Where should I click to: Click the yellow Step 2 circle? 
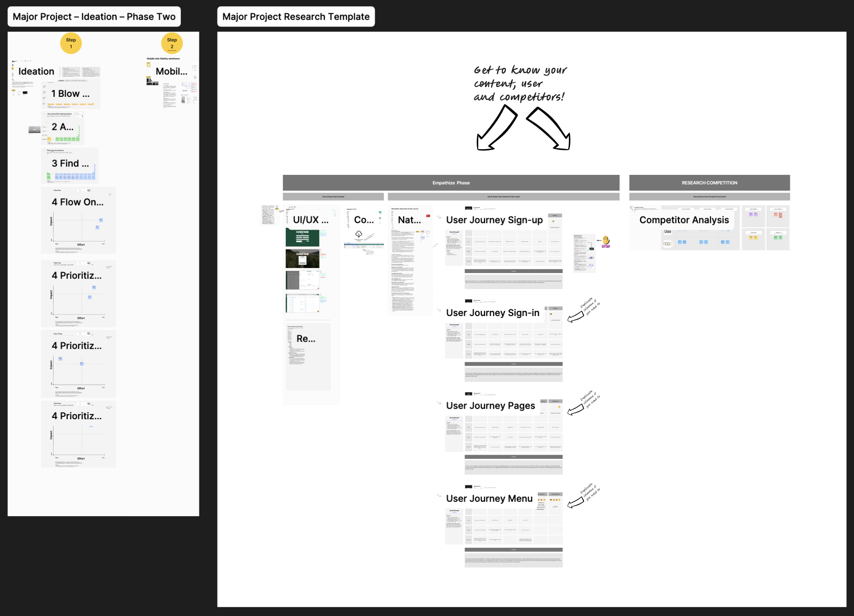click(172, 43)
